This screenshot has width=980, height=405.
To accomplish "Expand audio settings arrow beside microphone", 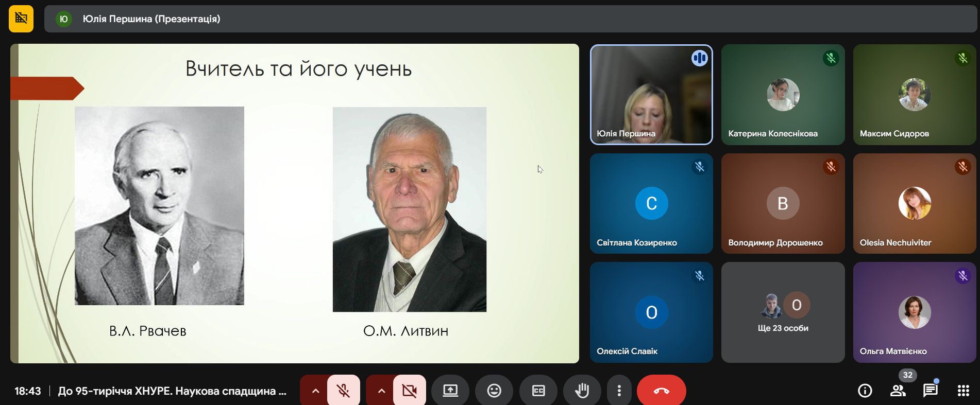I will (x=315, y=391).
